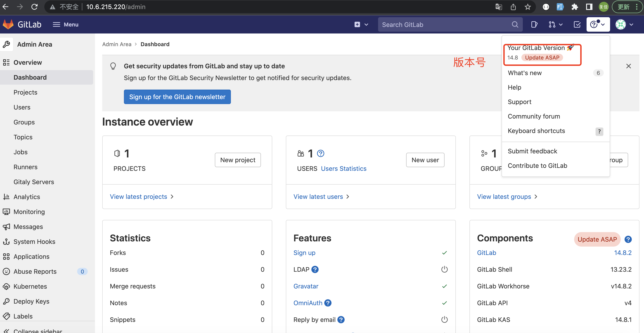Open the Runners sidebar item
This screenshot has width=644, height=333.
(26, 167)
